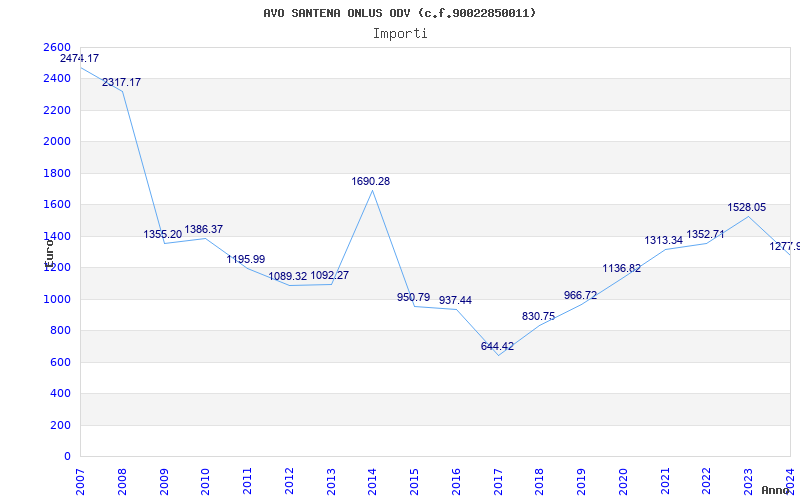Screen dimensions: 800x500
Task: Click the 1355.20 value label
Action: click(163, 234)
